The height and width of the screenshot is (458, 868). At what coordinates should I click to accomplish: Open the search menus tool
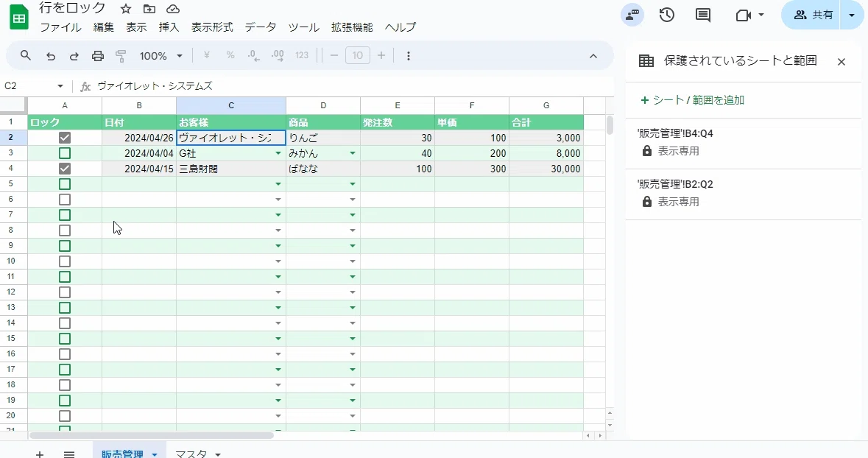pyautogui.click(x=26, y=55)
